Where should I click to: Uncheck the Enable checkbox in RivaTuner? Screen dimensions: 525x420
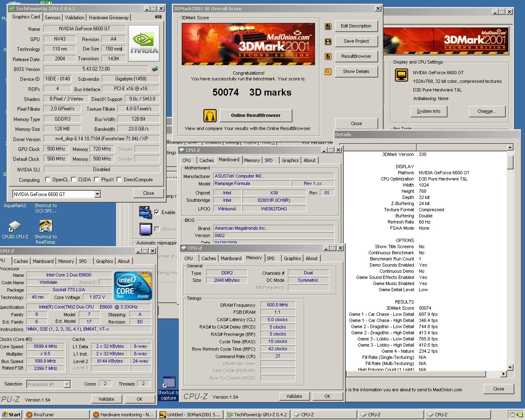[157, 212]
